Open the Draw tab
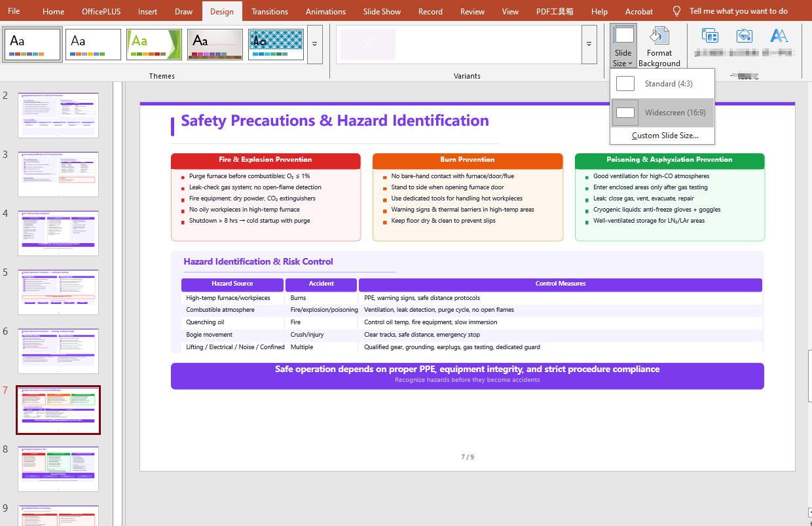Screen dimensions: 812x526 click(184, 11)
